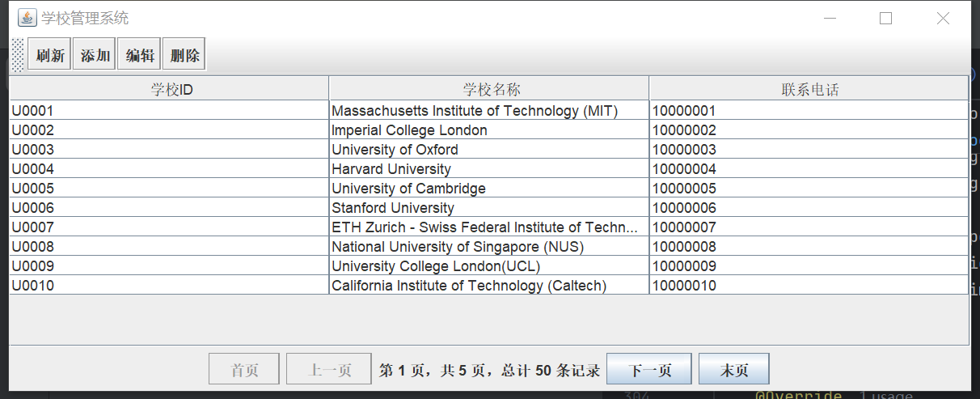This screenshot has height=399, width=980.
Task: Click California Institute of Technology (Caltech) cell
Action: [488, 286]
